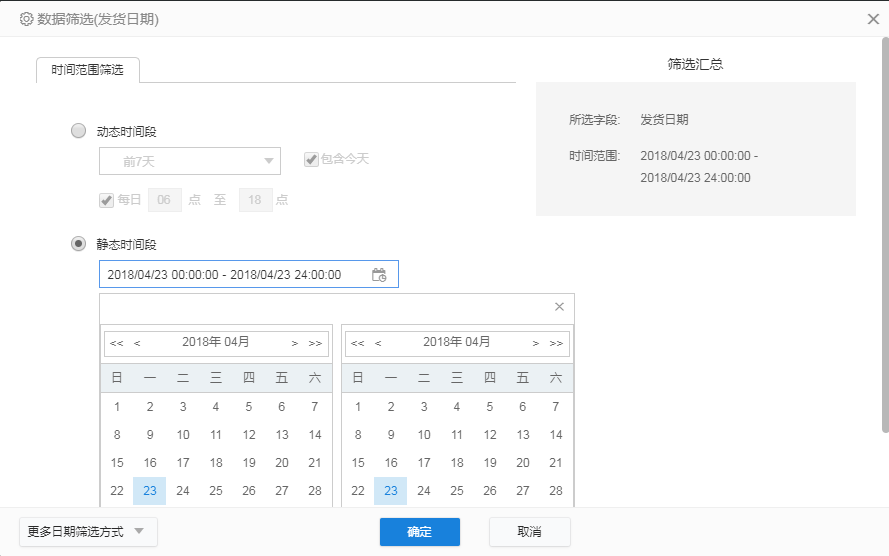Image resolution: width=889 pixels, height=556 pixels.
Task: Go to previous year in left calendar
Action: pyautogui.click(x=117, y=343)
